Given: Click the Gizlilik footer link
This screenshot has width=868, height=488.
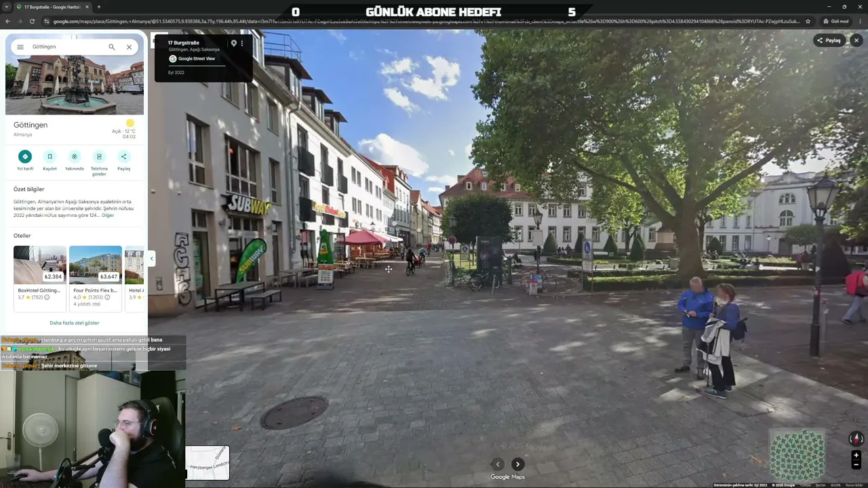Looking at the screenshot, I should (836, 485).
